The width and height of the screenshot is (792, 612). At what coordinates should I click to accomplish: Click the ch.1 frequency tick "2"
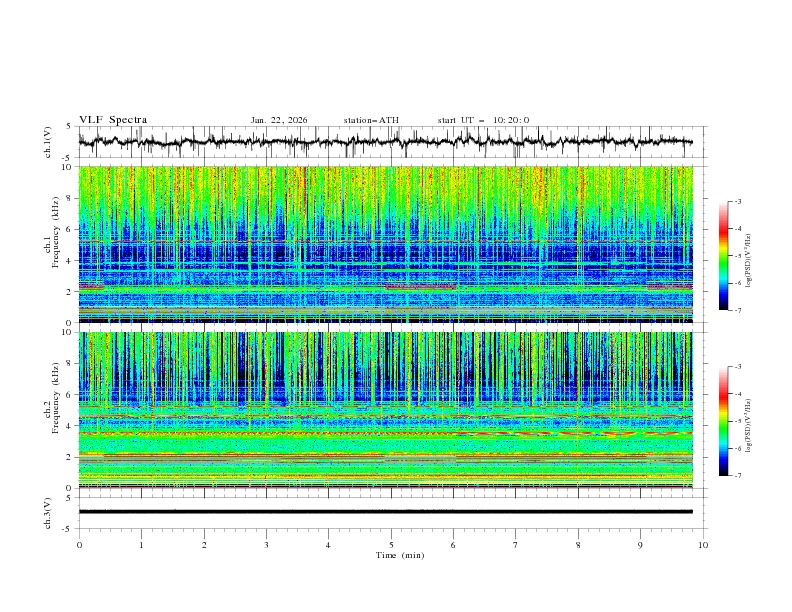70,291
